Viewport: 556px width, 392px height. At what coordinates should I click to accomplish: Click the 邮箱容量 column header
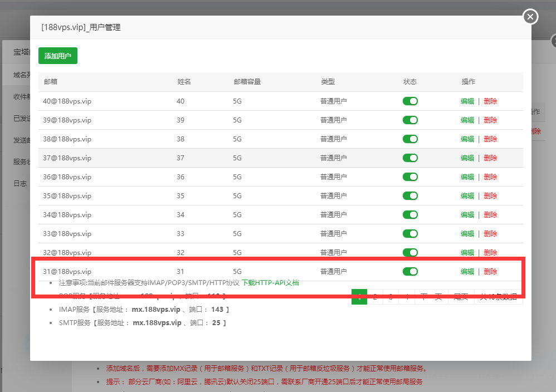[247, 81]
